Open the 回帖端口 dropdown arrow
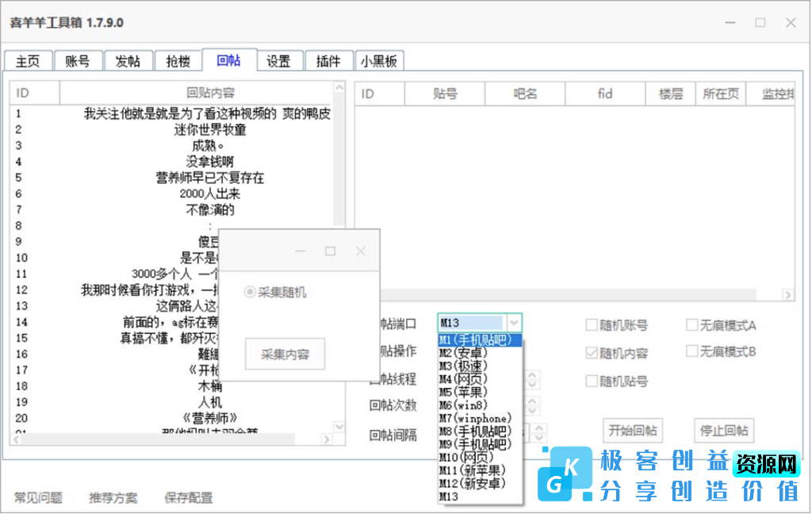The image size is (812, 514). pos(514,323)
